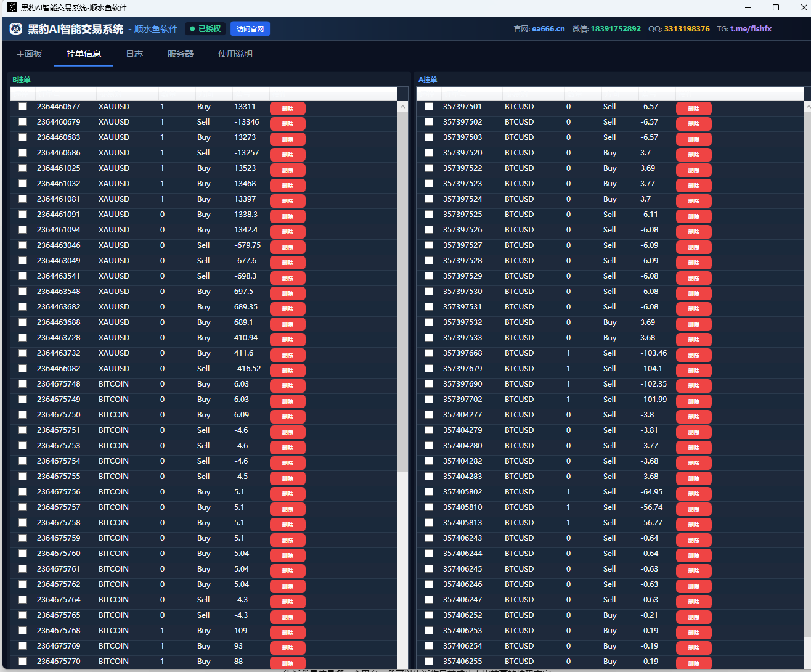811x672 pixels.
Task: Click the black panther logo beside the app title
Action: pos(16,29)
